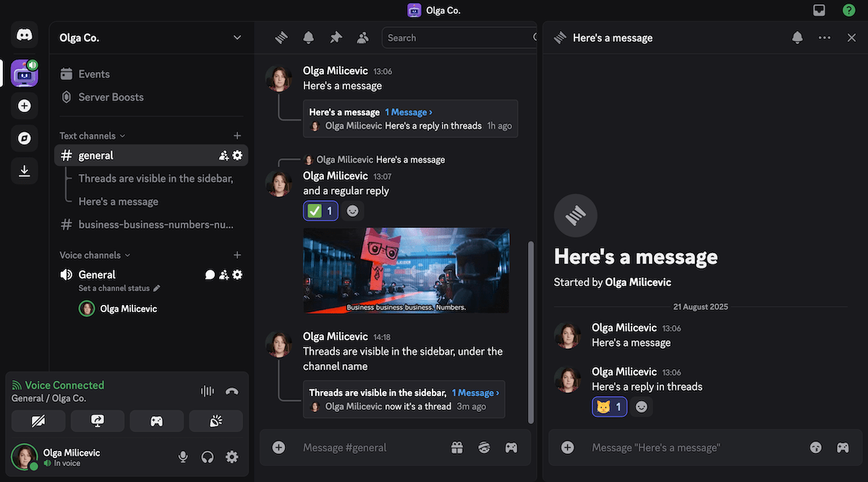Open Download apps icon in sidebar
Screen dimensions: 868x482
pos(25,171)
